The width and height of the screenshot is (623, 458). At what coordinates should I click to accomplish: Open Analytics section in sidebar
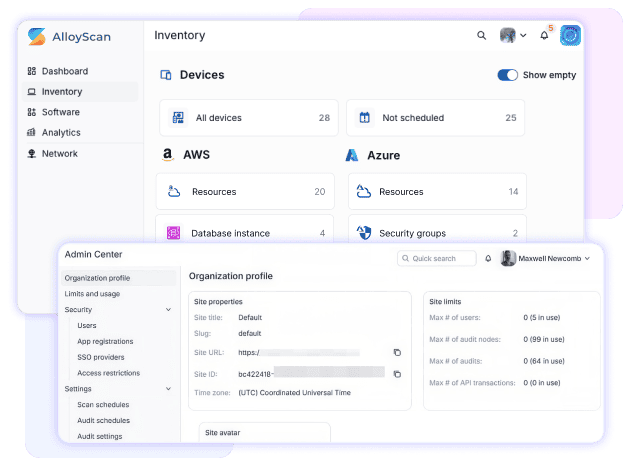[61, 132]
